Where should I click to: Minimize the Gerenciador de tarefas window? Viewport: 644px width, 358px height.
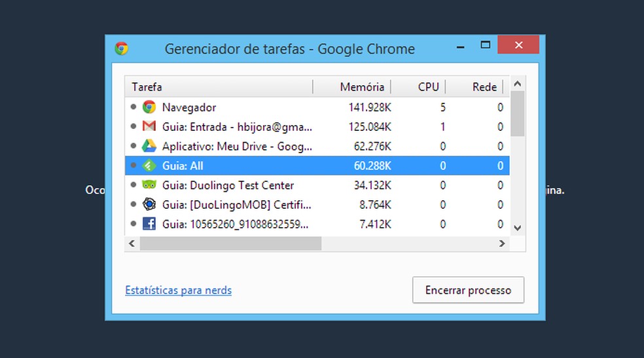pyautogui.click(x=460, y=47)
